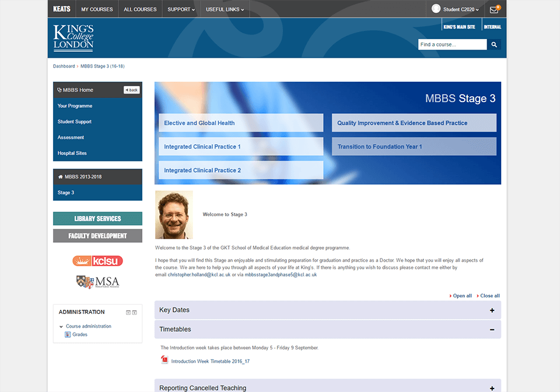Viewport: 560px width, 392px height.
Task: Open the PDF icon for Introduction Week Timetable
Action: pyautogui.click(x=164, y=360)
